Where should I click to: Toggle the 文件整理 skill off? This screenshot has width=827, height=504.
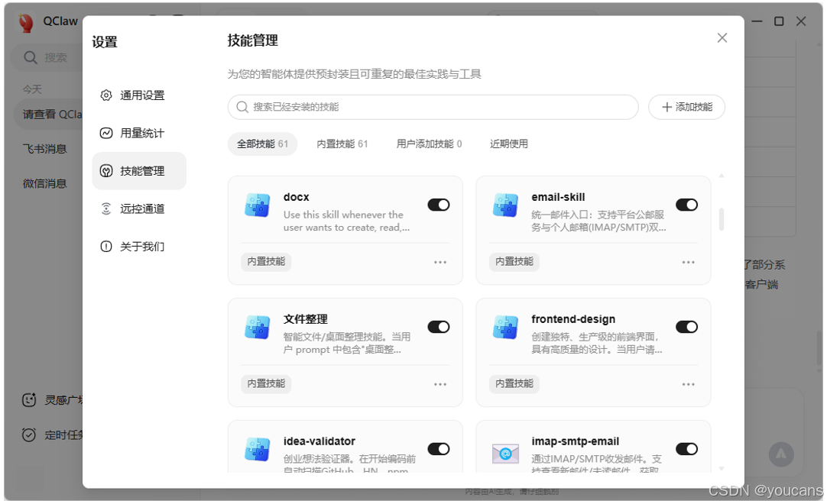tap(438, 326)
